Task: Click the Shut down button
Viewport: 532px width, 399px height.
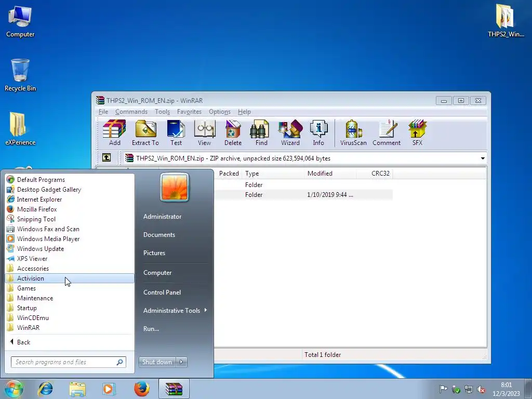Action: 157,362
